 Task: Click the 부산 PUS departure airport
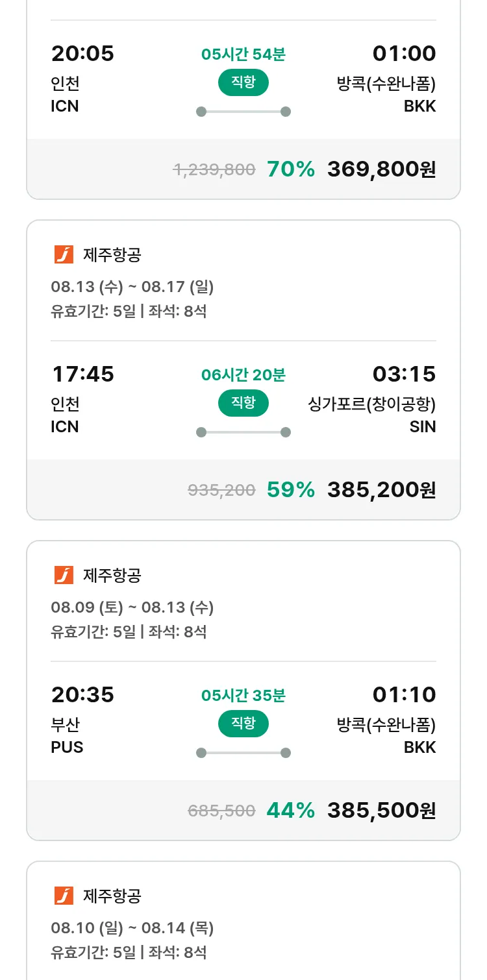(x=67, y=735)
